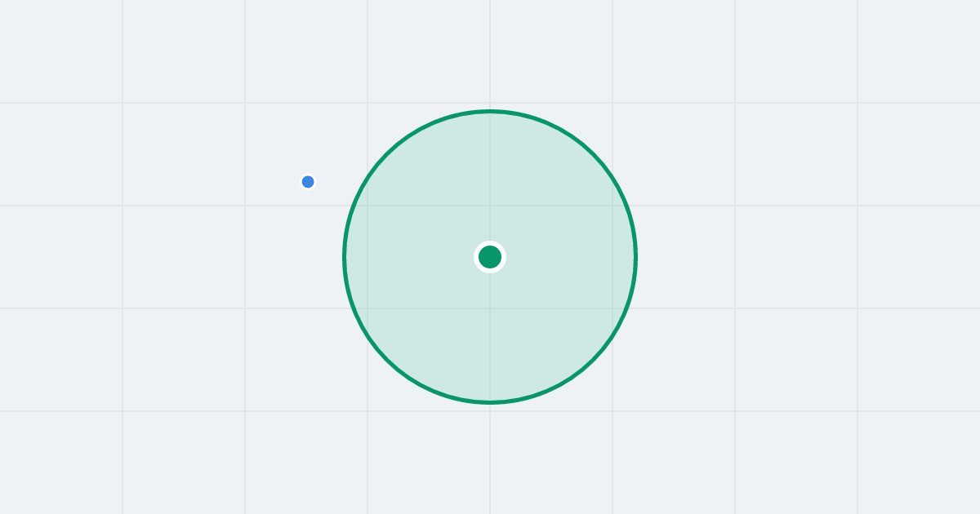980x514 pixels.
Task: Click the grid intersection directly above the circle center
Action: (x=490, y=206)
